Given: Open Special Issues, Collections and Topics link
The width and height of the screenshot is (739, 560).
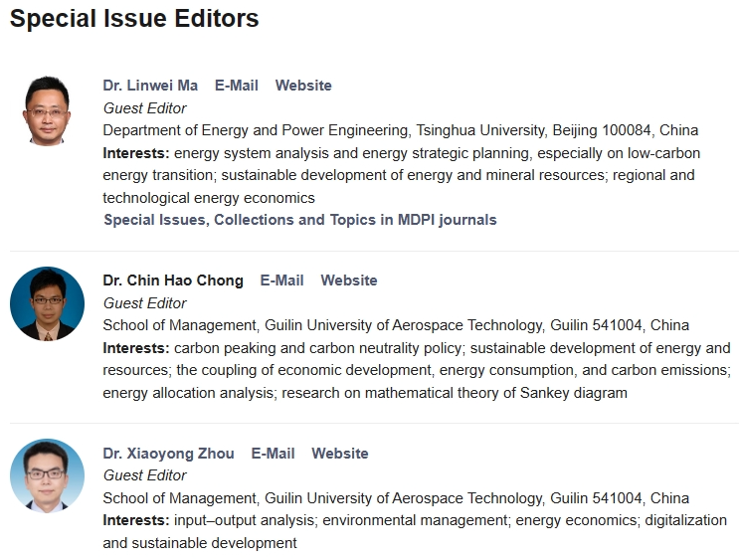Looking at the screenshot, I should [299, 220].
